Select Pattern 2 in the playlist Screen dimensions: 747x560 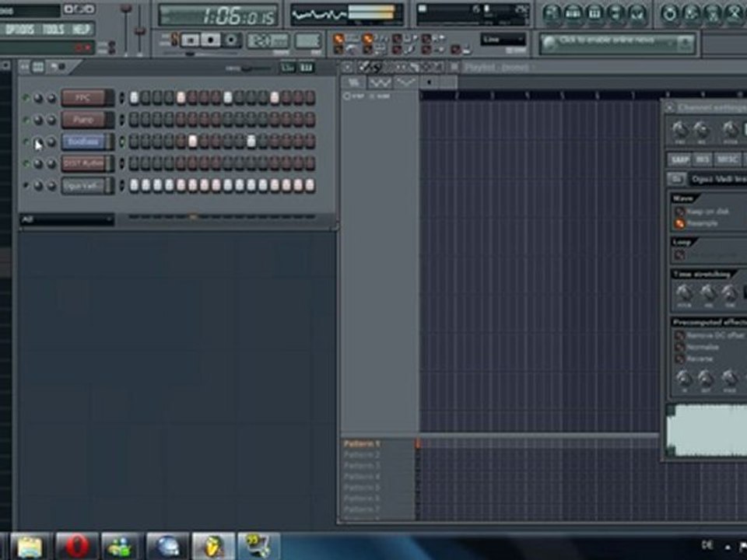(362, 455)
